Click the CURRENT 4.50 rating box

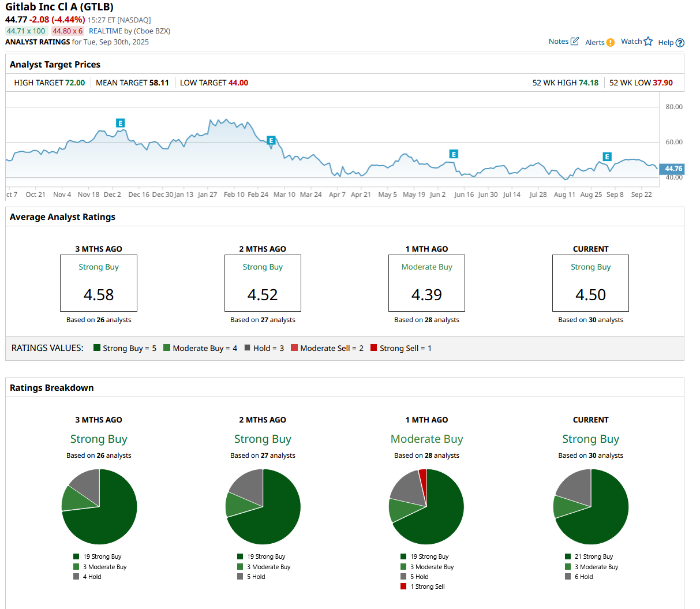point(590,283)
